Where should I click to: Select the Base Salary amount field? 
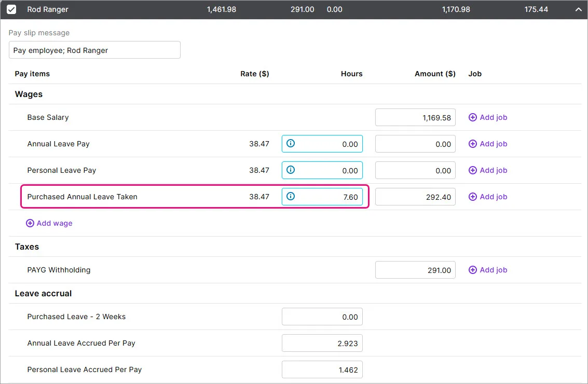coord(415,117)
